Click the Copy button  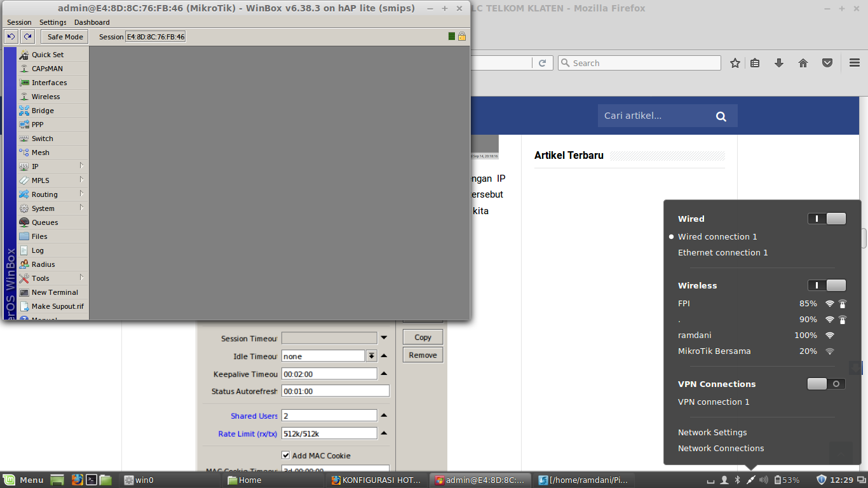pyautogui.click(x=423, y=337)
